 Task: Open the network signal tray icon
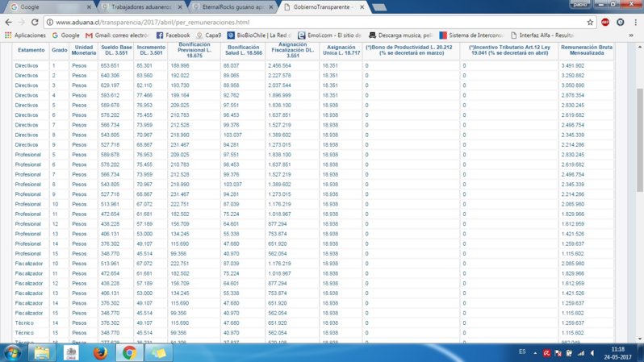click(x=581, y=353)
